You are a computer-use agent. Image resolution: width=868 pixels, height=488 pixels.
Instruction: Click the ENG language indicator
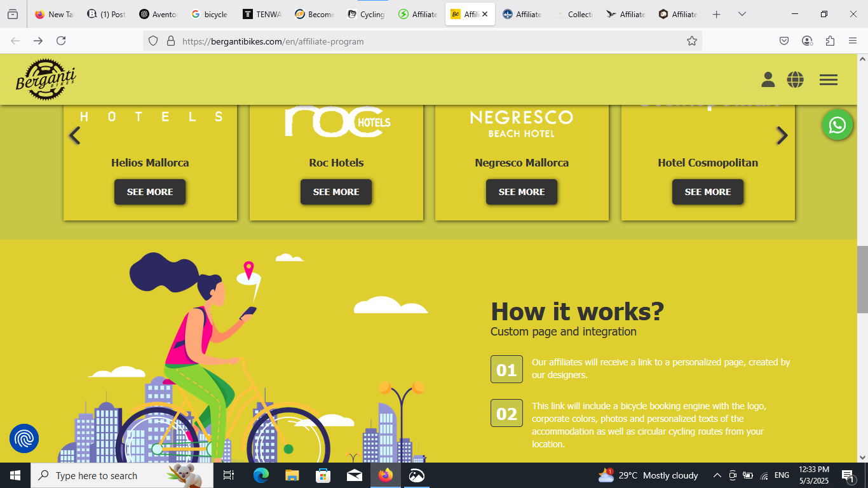coord(782,475)
